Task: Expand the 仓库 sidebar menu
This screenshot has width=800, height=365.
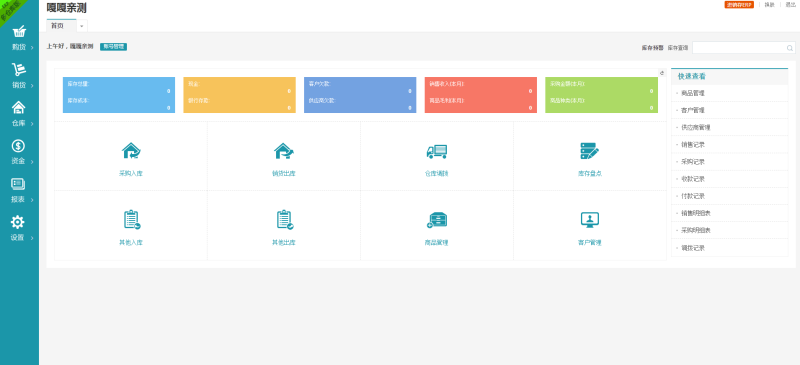Action: (x=19, y=114)
